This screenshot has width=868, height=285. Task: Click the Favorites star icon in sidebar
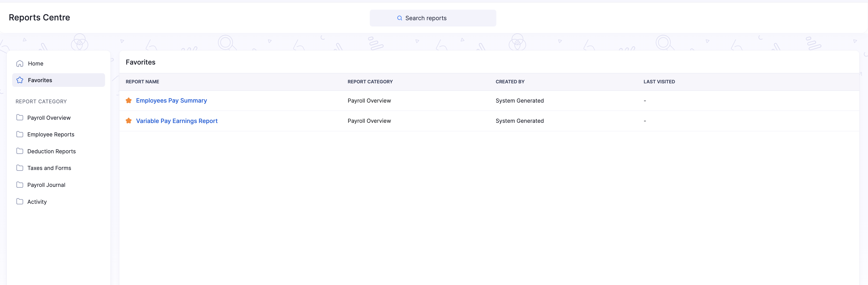pos(20,80)
